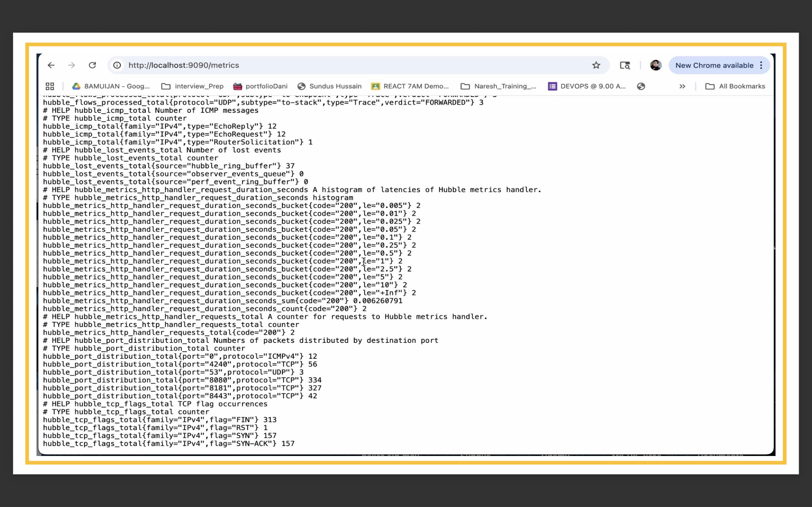This screenshot has width=812, height=507.
Task: Expand hidden bookmarks with double chevron
Action: click(682, 86)
